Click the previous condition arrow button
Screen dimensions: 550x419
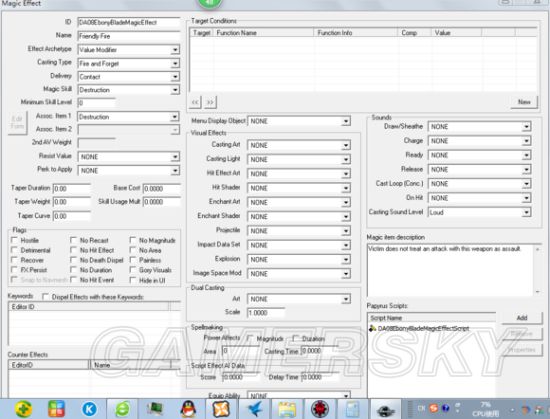coord(195,102)
